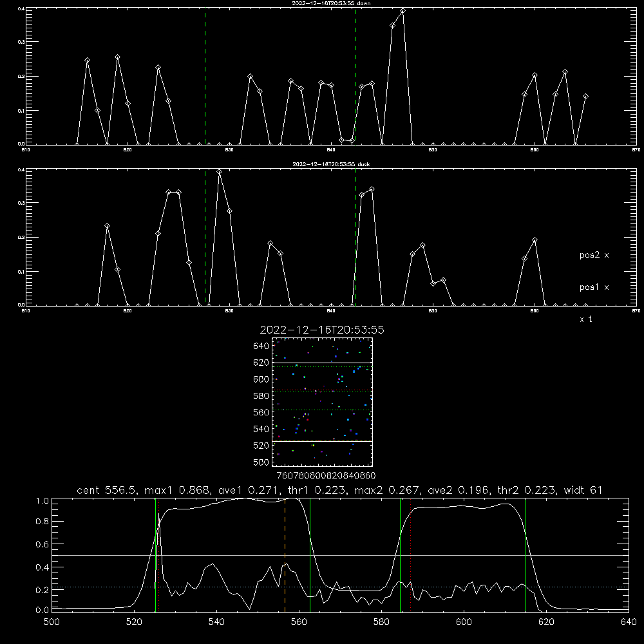This screenshot has height=644, width=644.
Task: Click the green vertical line near 615 in the bottom plot
Action: [x=526, y=554]
